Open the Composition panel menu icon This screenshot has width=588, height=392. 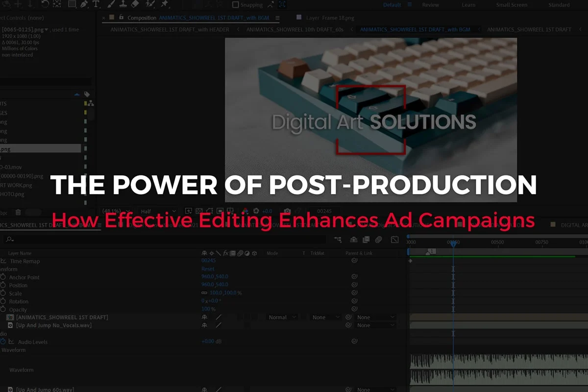coord(277,18)
